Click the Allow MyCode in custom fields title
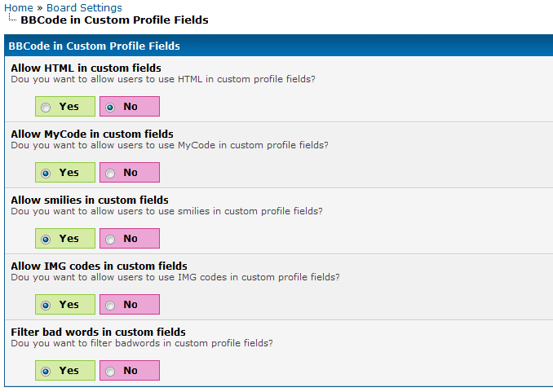The width and height of the screenshot is (553, 392). 91,134
